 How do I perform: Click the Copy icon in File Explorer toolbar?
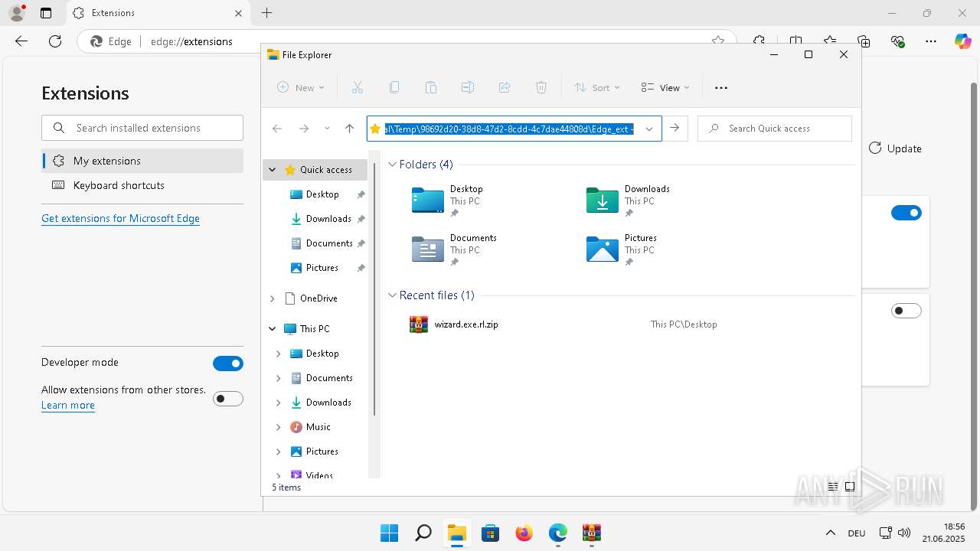[394, 87]
